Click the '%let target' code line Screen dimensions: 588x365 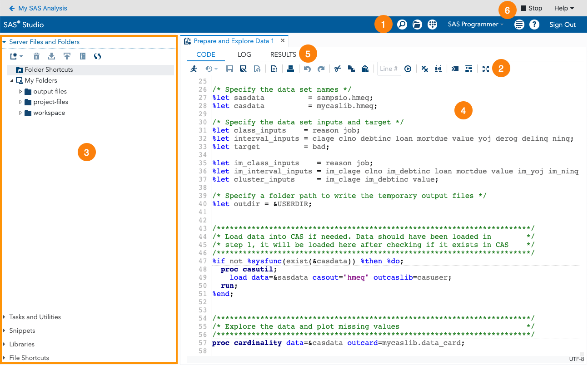271,147
